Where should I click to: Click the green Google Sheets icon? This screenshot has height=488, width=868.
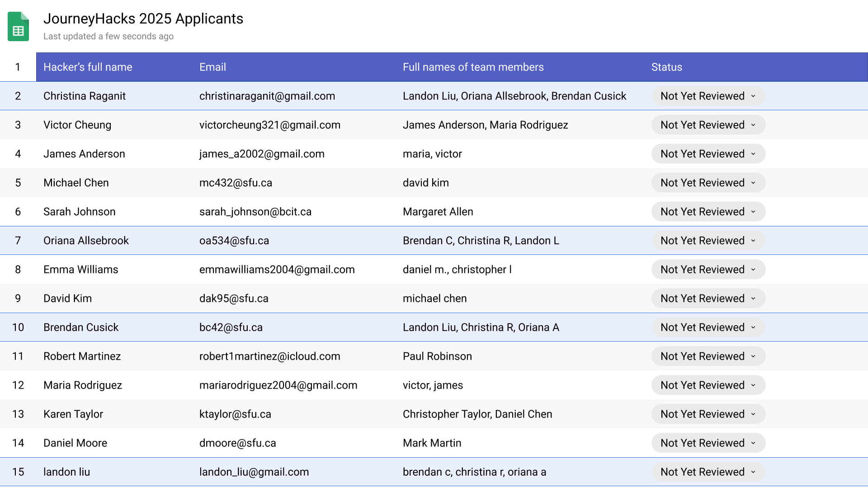(18, 27)
